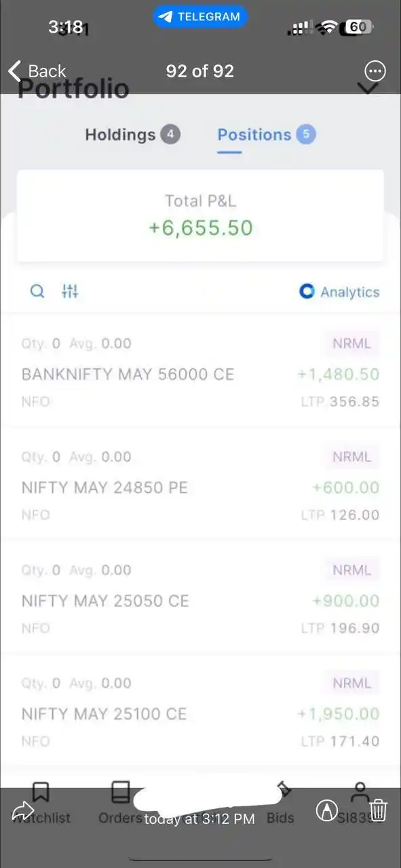Screen dimensions: 401x868
Task: Tap the share arrow icon
Action: 23,810
